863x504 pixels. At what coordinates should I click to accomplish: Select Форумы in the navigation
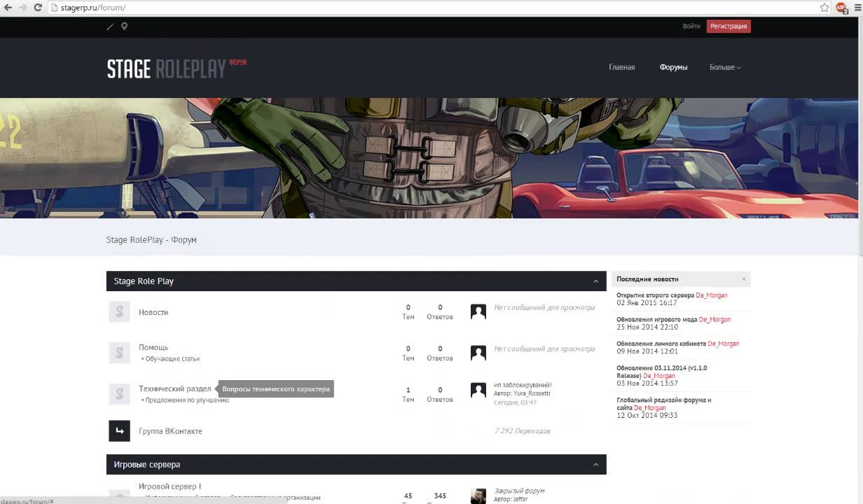pyautogui.click(x=673, y=67)
